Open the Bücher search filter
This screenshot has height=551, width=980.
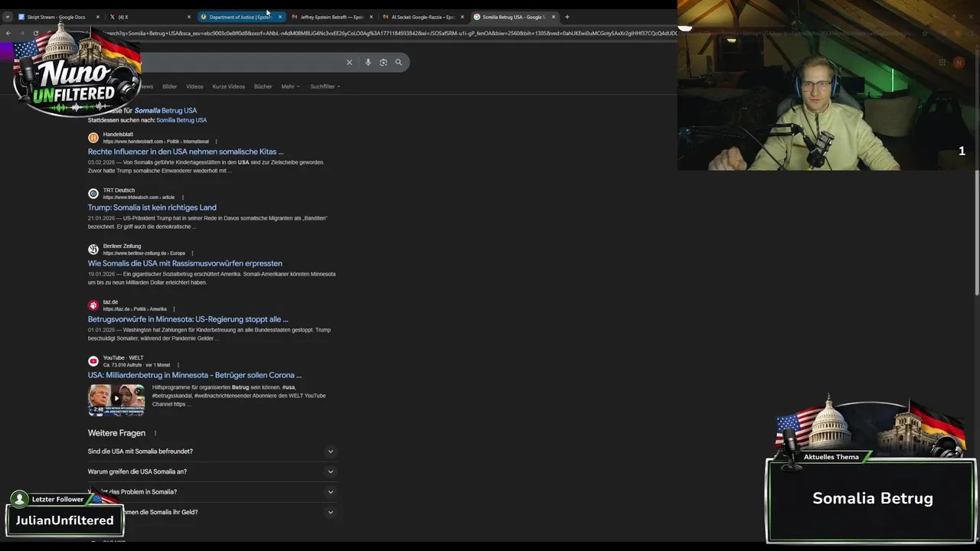click(x=263, y=86)
